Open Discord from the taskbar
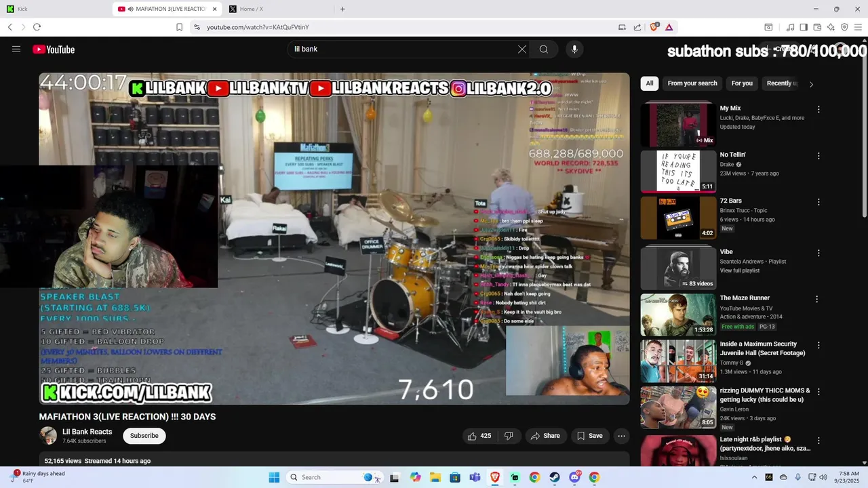The width and height of the screenshot is (868, 488). click(x=575, y=477)
